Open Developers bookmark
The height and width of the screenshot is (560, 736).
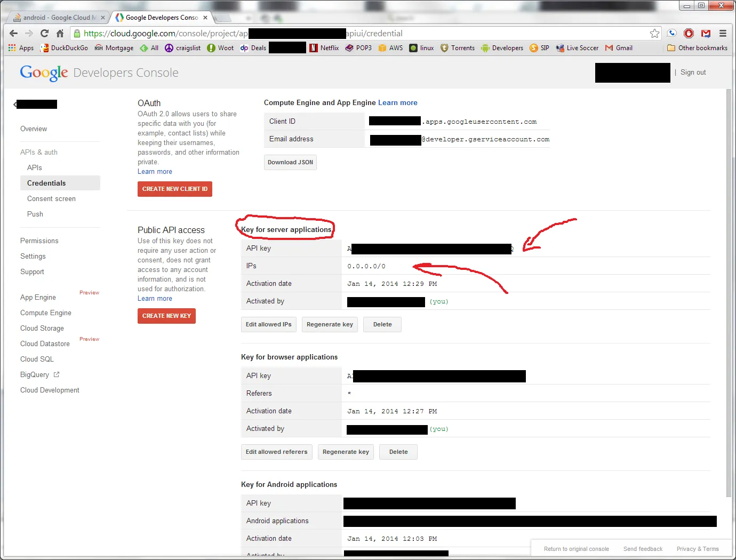[x=502, y=48]
